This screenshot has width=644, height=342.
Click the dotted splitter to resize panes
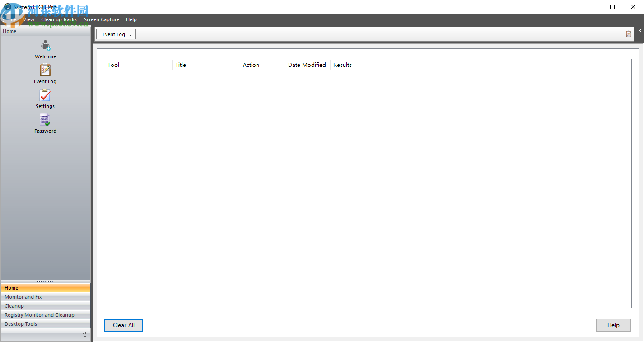tap(45, 281)
